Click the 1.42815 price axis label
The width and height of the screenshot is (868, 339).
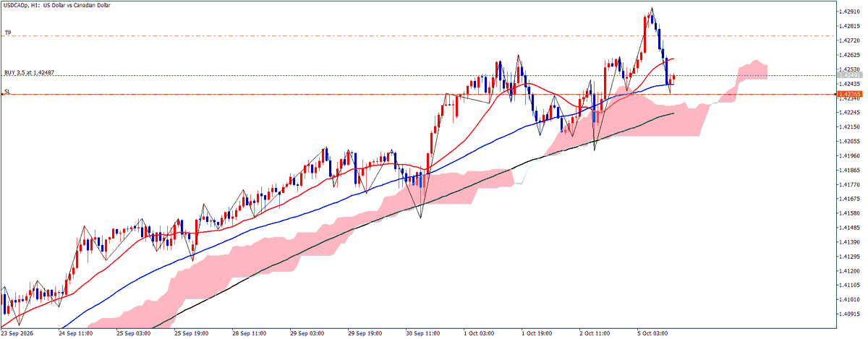(850, 26)
